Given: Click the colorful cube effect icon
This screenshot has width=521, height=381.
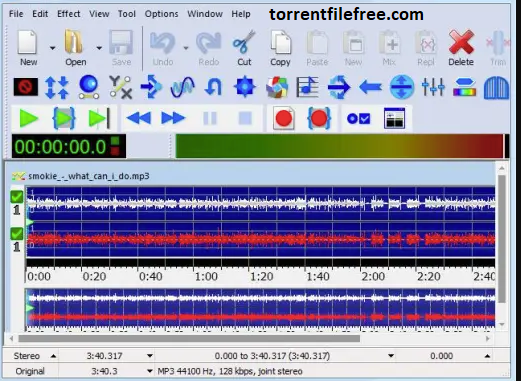Looking at the screenshot, I should (277, 87).
